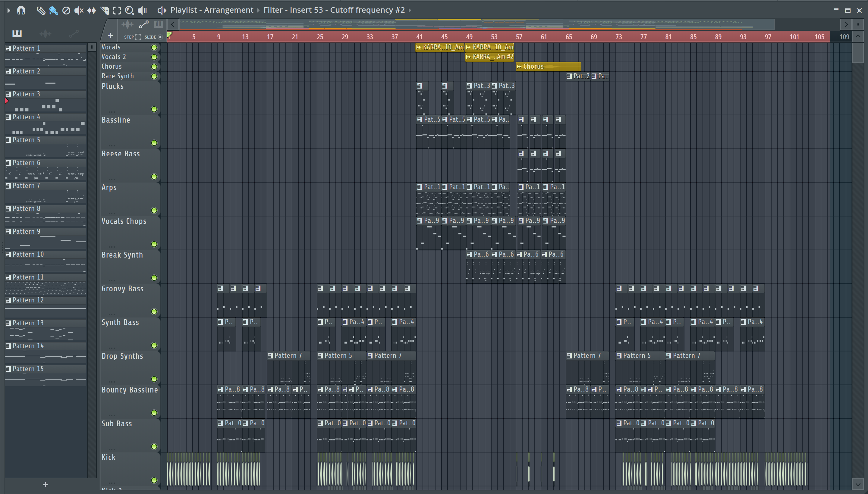The width and height of the screenshot is (868, 494).
Task: Focus pattern clips piano icon
Action: pyautogui.click(x=159, y=24)
